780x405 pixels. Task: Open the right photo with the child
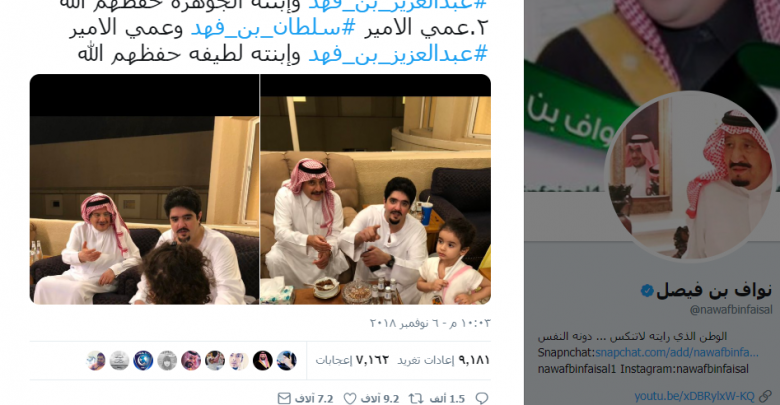click(x=376, y=190)
